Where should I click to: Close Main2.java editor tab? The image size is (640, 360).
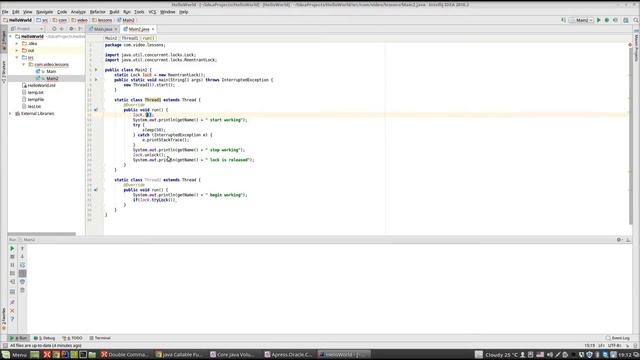(x=153, y=29)
